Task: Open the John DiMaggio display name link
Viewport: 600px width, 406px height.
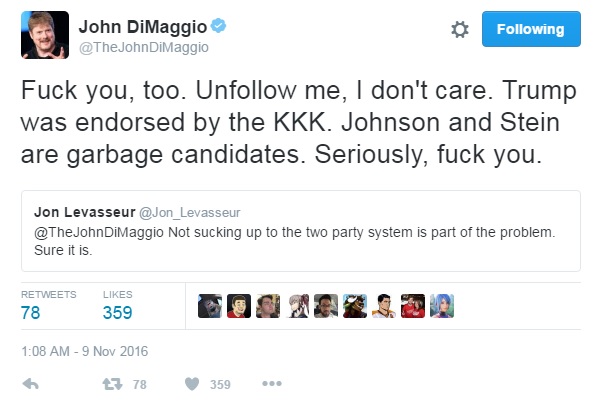Action: pyautogui.click(x=143, y=27)
